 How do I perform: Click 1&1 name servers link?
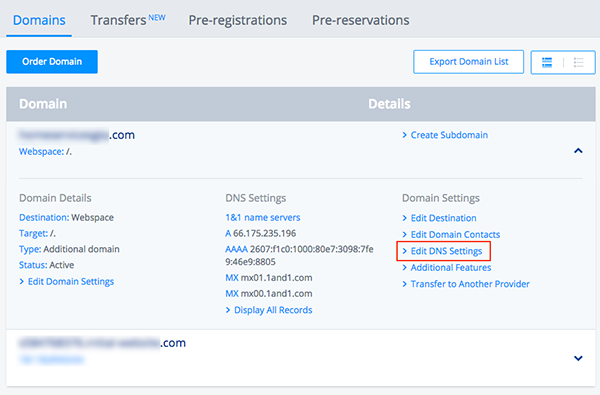tap(263, 217)
